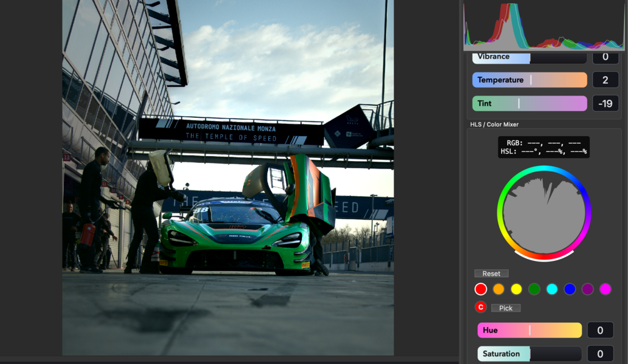The image size is (628, 364).
Task: Click the hue color wheel
Action: [x=544, y=213]
